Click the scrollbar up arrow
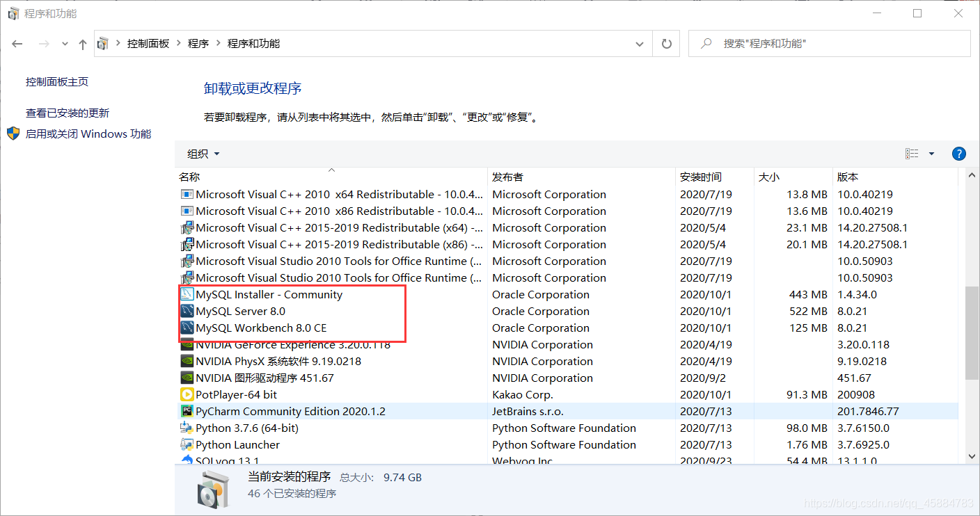Screen dimensions: 980x516 972,177
